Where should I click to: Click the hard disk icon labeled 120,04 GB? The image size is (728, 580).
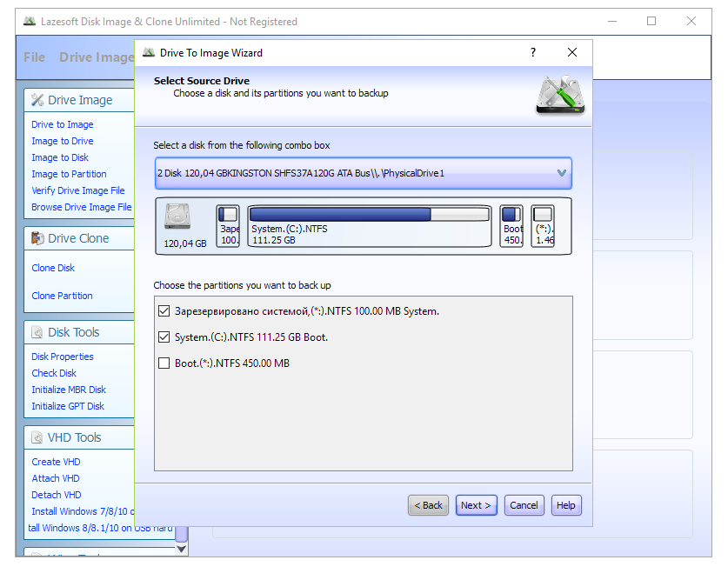coord(177,217)
